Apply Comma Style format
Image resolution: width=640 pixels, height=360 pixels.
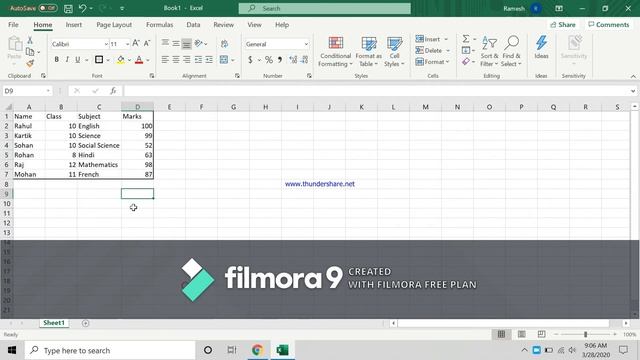click(280, 60)
